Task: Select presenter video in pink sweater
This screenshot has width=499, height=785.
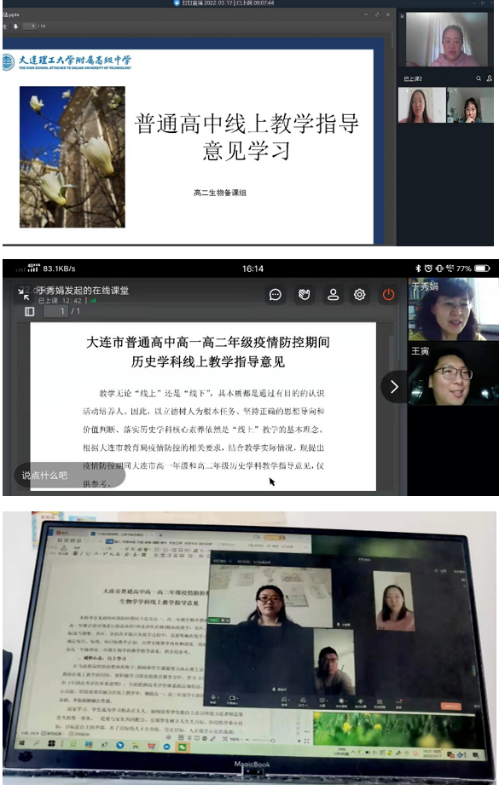Action: tap(446, 40)
